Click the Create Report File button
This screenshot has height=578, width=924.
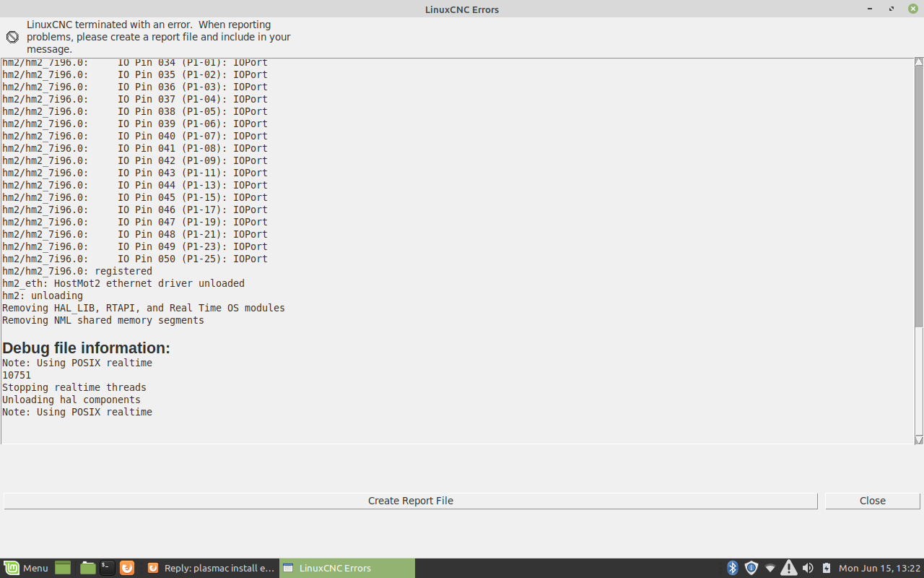pyautogui.click(x=411, y=501)
